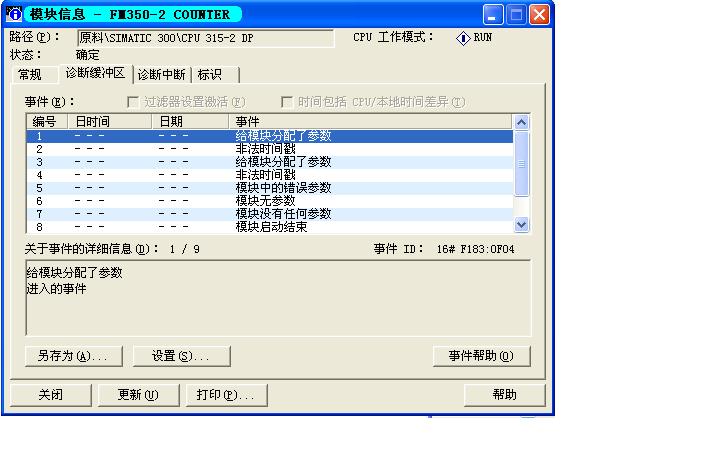Close the 模块信息 window
The image size is (720, 450).
540,15
